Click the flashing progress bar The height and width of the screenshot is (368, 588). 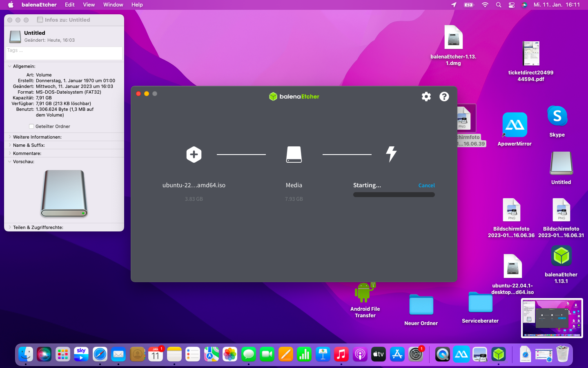[394, 195]
